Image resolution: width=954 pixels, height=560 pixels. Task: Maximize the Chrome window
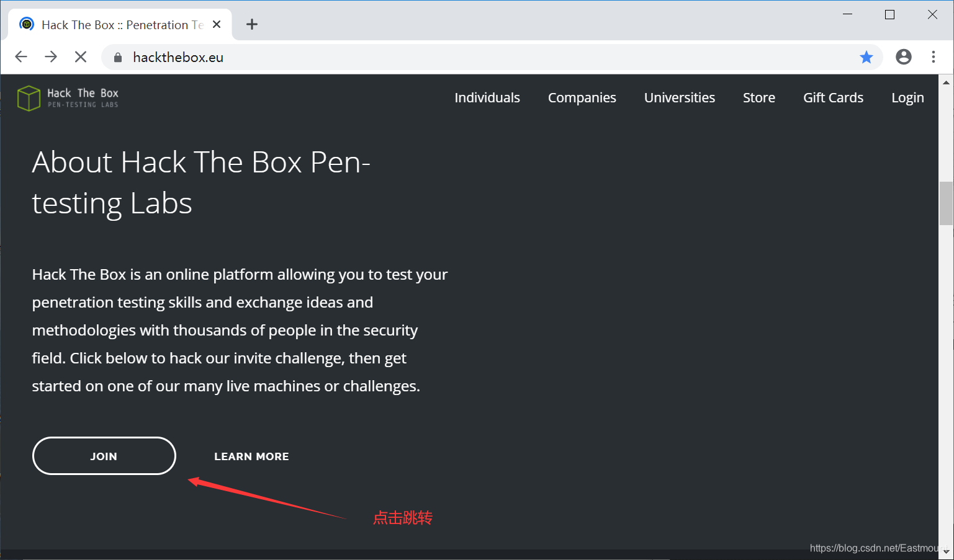tap(889, 14)
